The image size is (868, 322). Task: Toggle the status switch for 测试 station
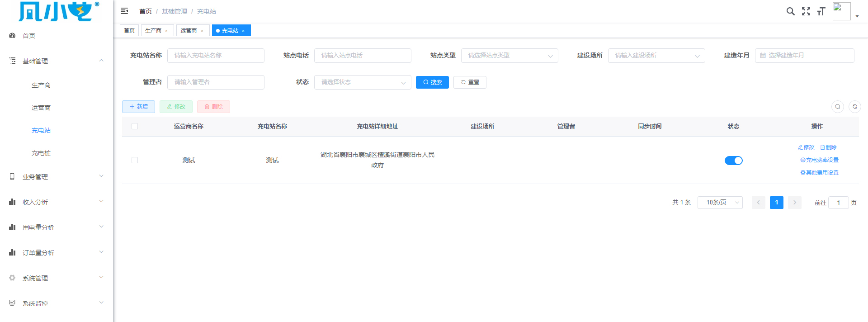click(x=733, y=161)
